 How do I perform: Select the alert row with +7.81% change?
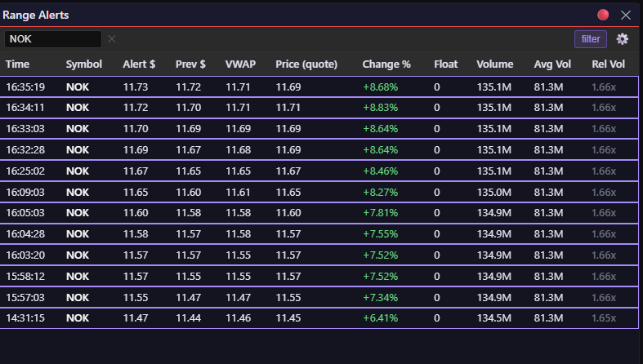tap(319, 213)
